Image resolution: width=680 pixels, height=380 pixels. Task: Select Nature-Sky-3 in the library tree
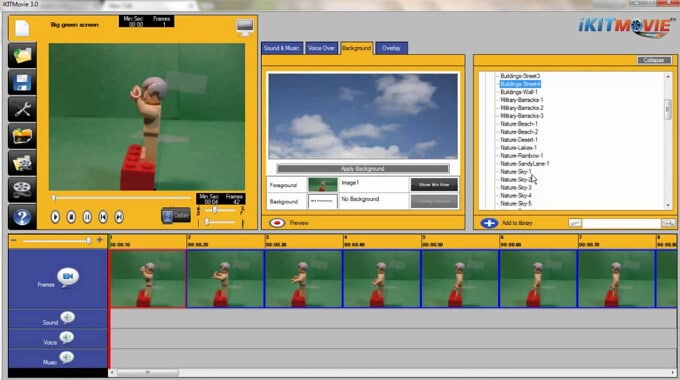point(516,187)
